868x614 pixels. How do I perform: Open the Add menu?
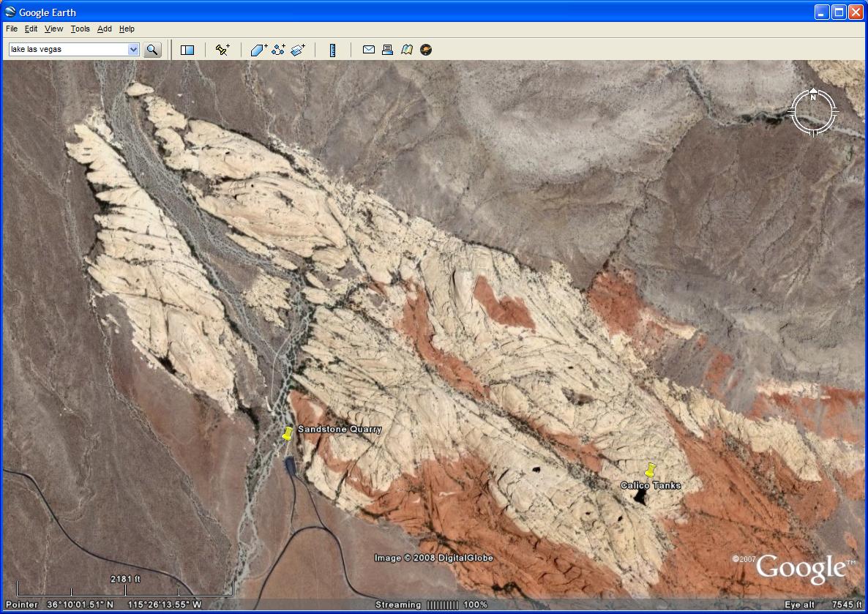[105, 29]
